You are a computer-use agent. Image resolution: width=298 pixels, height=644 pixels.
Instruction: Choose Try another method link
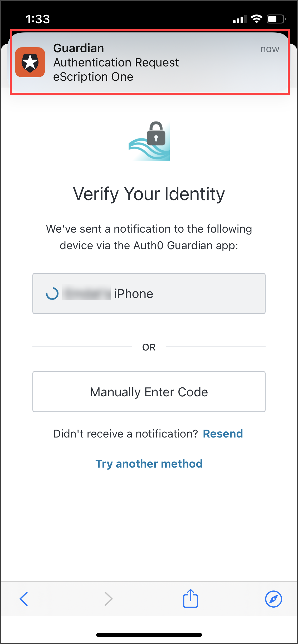pos(149,464)
